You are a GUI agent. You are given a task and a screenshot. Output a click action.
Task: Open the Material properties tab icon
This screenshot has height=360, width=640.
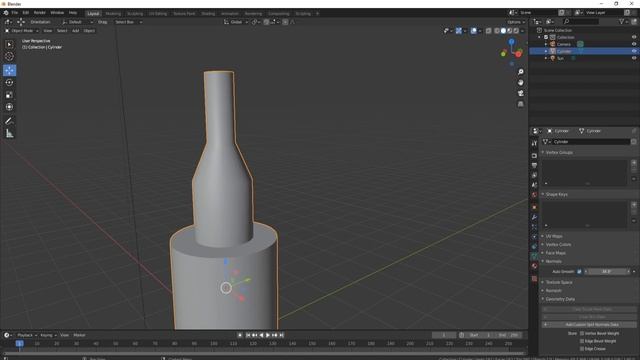(x=534, y=266)
